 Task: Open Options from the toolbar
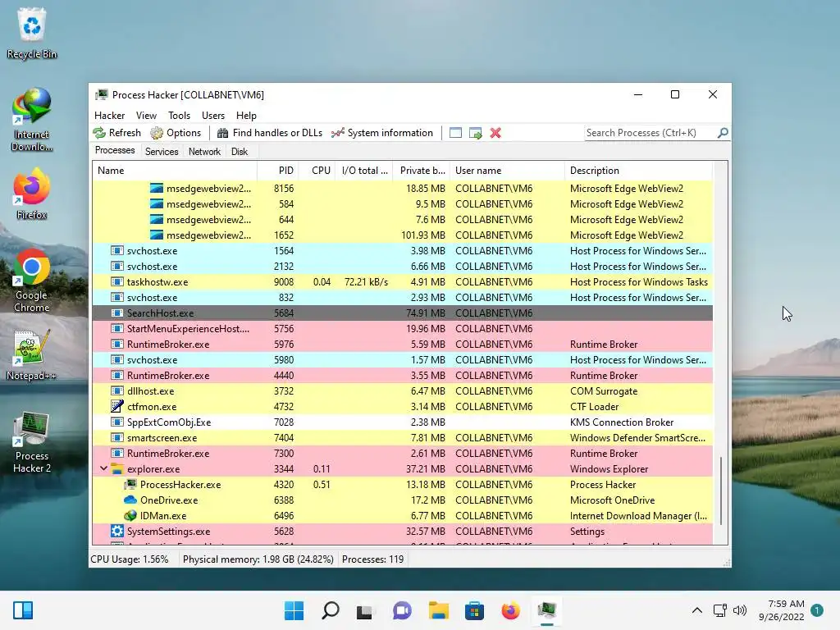point(176,133)
